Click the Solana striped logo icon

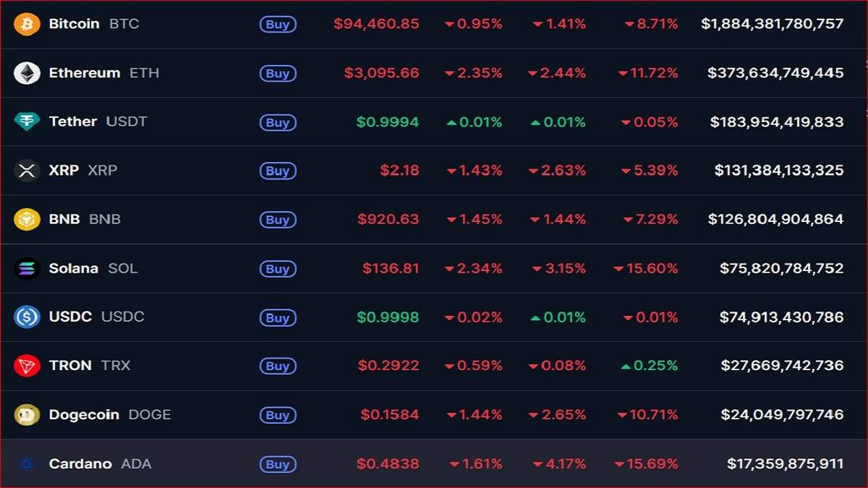point(27,268)
